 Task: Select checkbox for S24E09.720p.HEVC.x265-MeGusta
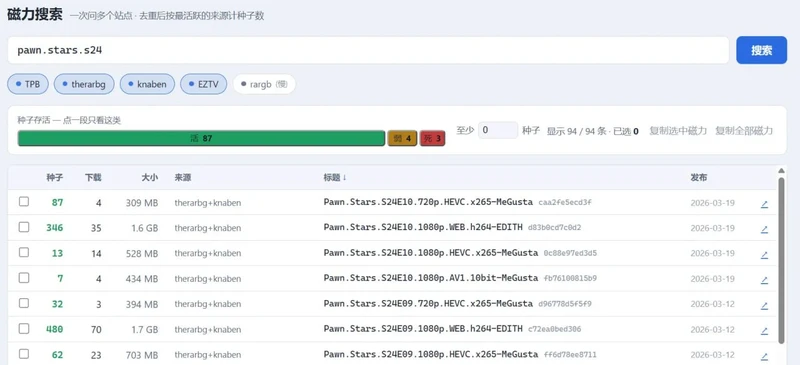[x=24, y=303]
